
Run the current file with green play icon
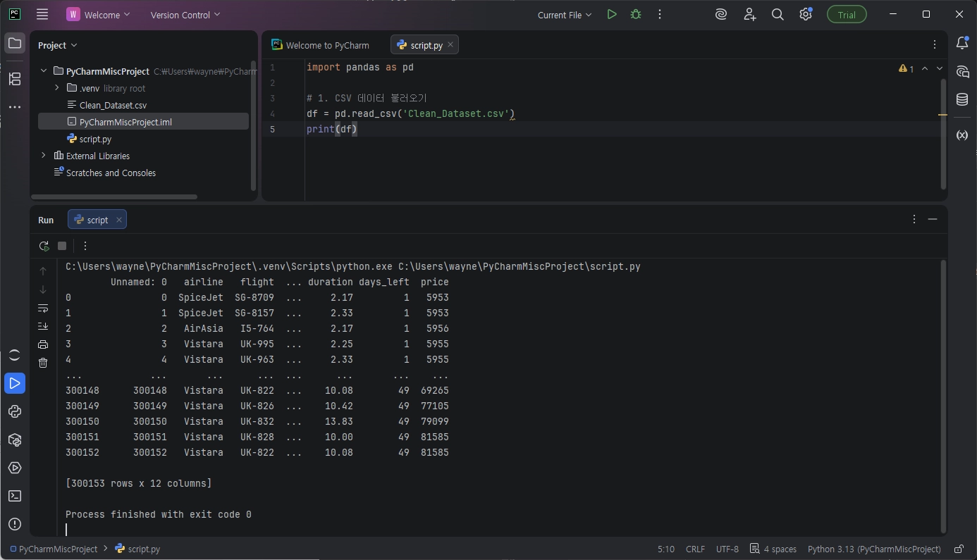[x=612, y=14]
